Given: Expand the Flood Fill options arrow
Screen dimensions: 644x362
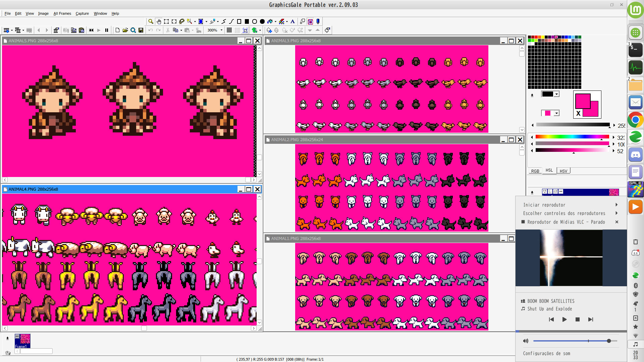Looking at the screenshot, I should 275,21.
